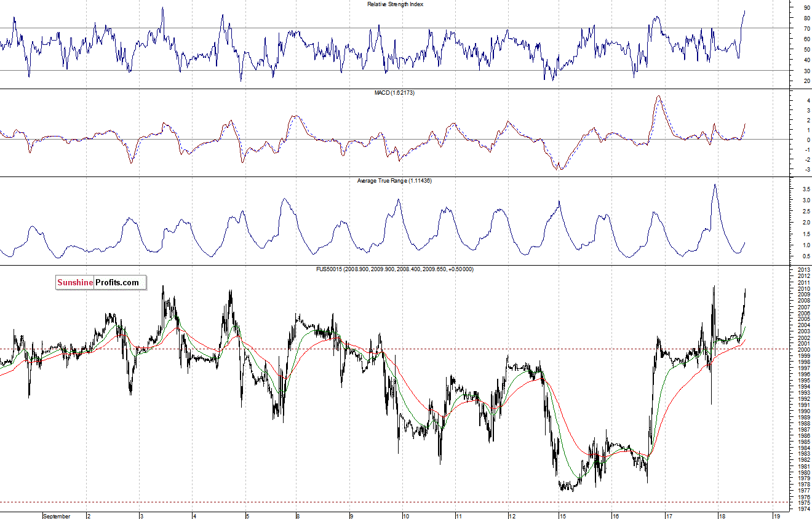Click price scale value "1980"
This screenshot has width=812, height=519.
(803, 472)
